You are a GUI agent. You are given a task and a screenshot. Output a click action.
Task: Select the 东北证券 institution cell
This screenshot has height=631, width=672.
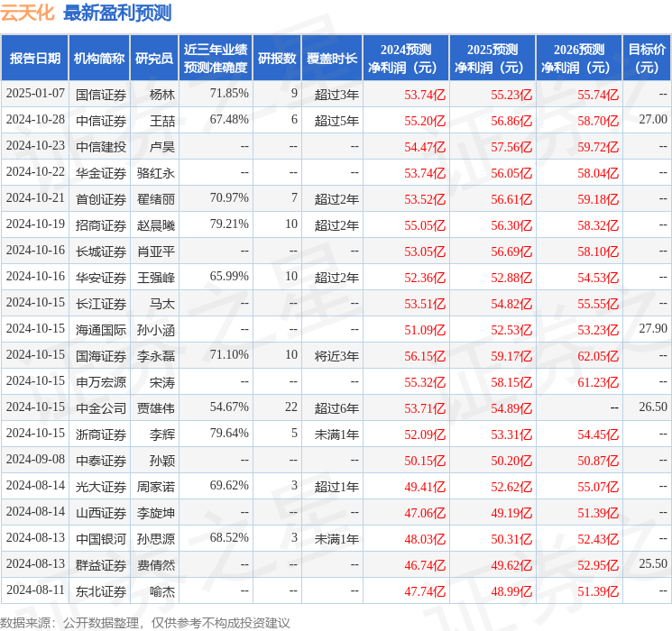[101, 591]
